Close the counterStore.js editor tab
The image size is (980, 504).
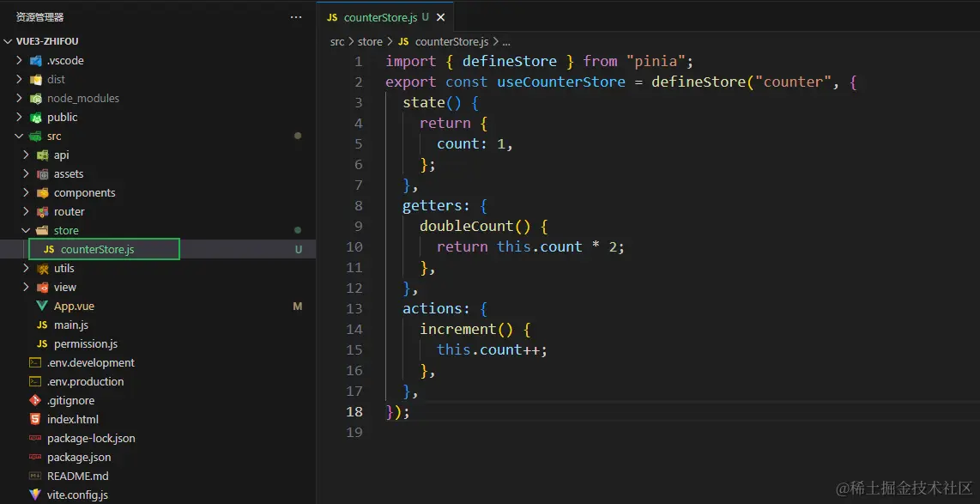pyautogui.click(x=440, y=17)
